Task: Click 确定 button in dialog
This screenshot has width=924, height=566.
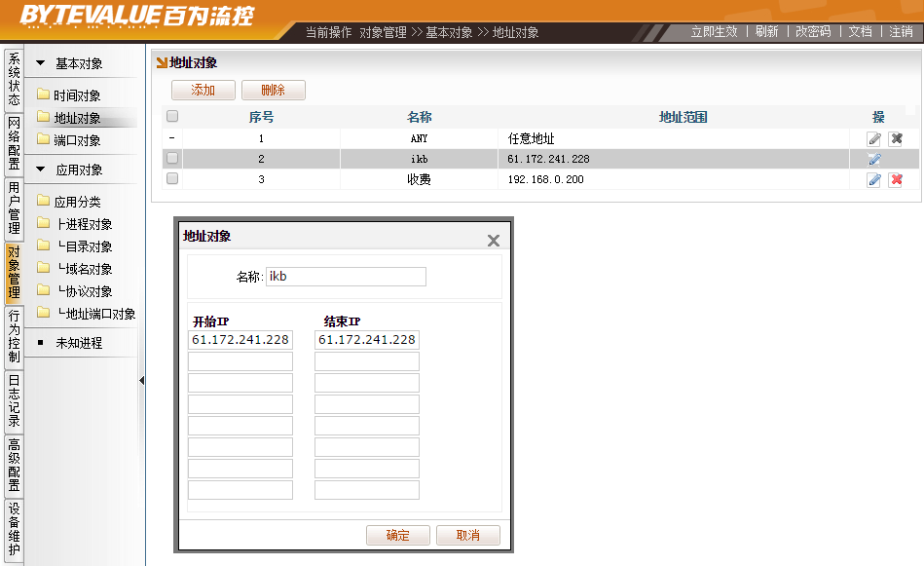Action: (397, 536)
